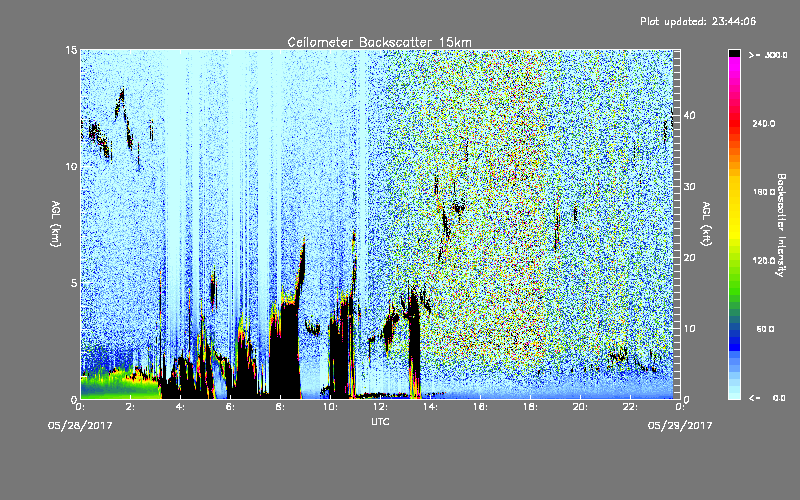
Task: Click the "UTC" x-axis label
Action: pos(380,421)
